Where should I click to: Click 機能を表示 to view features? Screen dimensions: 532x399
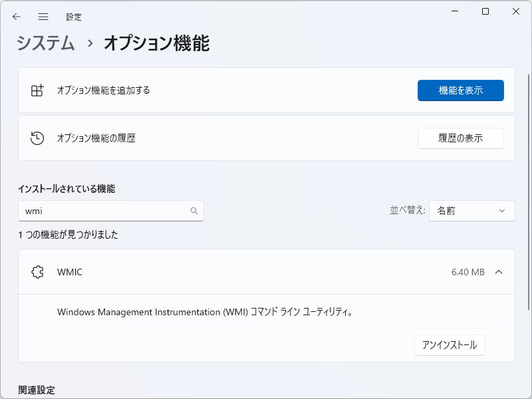(460, 90)
